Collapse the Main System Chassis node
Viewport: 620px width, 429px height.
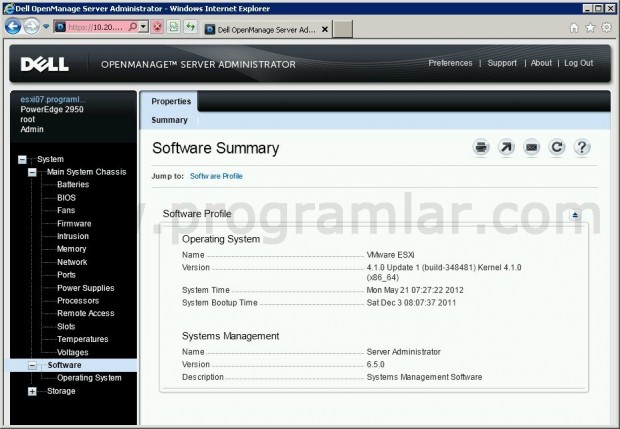[32, 172]
